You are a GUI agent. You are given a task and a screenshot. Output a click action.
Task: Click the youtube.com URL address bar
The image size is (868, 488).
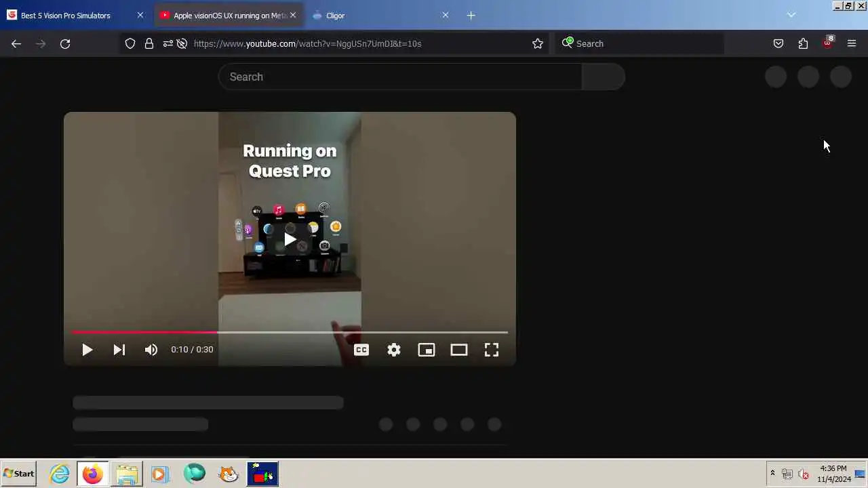pos(307,43)
